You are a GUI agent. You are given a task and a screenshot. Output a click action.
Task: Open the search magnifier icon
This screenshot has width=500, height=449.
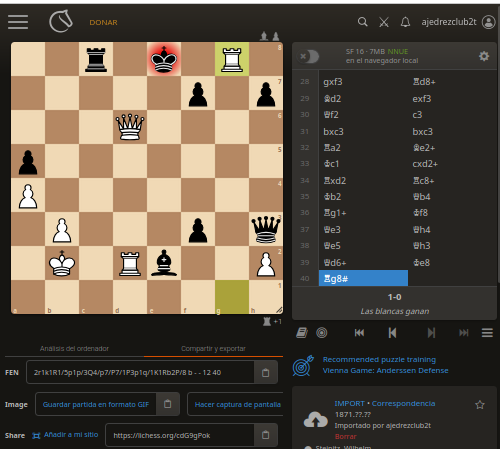coord(363,22)
